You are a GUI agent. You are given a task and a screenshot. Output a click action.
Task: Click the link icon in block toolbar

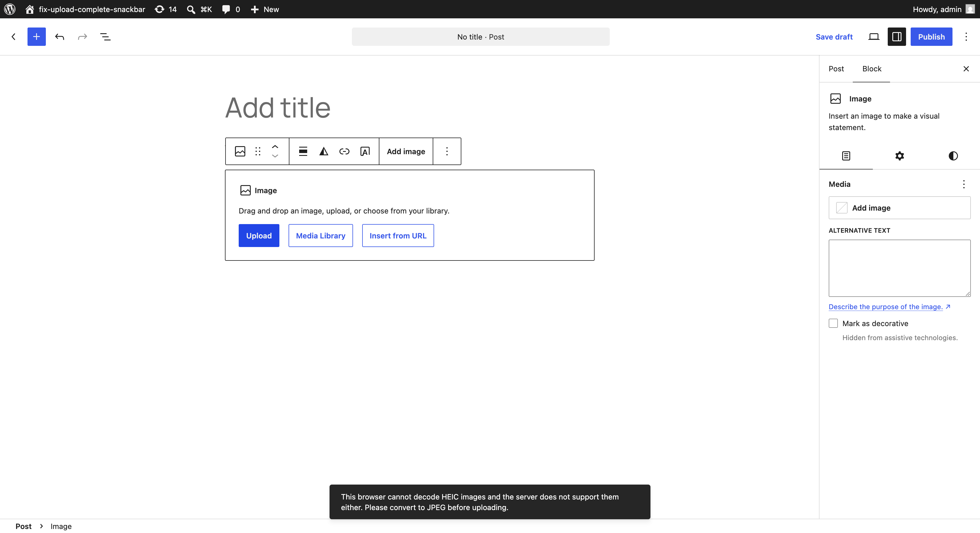[x=344, y=151]
